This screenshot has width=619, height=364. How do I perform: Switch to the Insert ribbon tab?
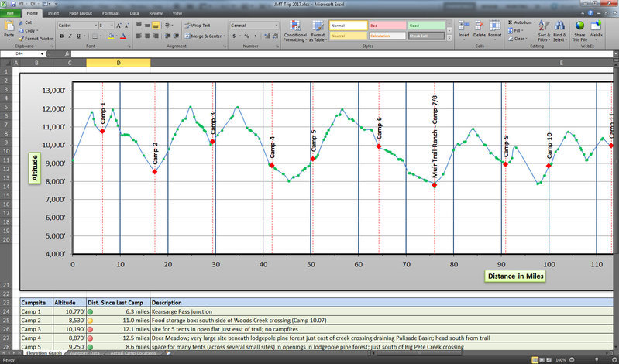pyautogui.click(x=53, y=13)
